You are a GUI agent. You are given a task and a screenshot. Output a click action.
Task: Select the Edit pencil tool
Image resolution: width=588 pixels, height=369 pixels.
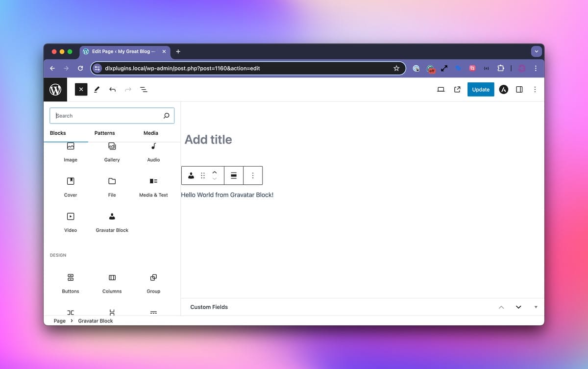point(97,90)
